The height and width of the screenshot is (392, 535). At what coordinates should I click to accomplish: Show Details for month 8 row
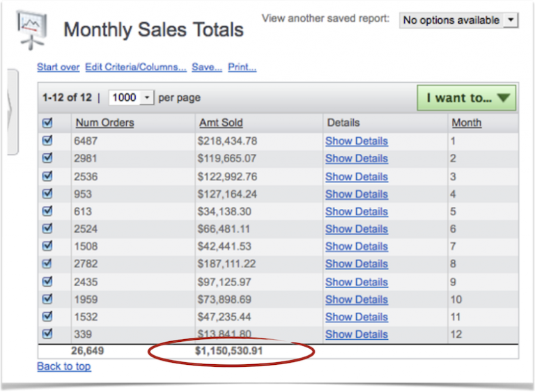coord(356,264)
